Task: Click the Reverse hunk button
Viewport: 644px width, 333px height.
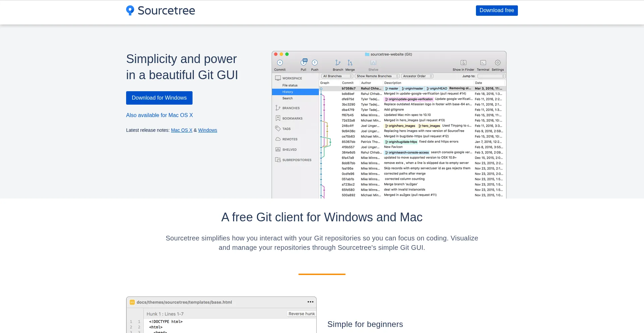Action: (x=302, y=314)
